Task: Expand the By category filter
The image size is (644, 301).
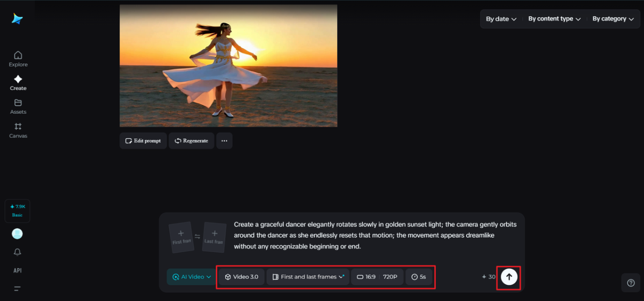Action: pyautogui.click(x=613, y=19)
